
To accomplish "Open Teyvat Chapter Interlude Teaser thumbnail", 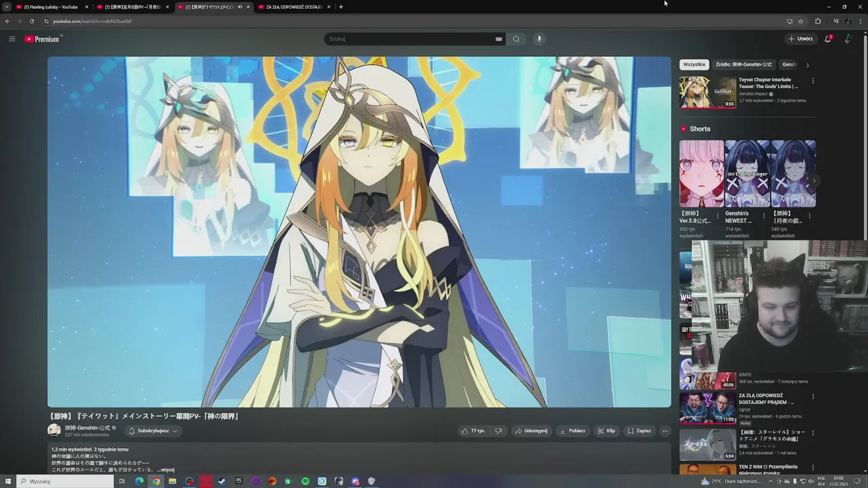I will point(708,92).
